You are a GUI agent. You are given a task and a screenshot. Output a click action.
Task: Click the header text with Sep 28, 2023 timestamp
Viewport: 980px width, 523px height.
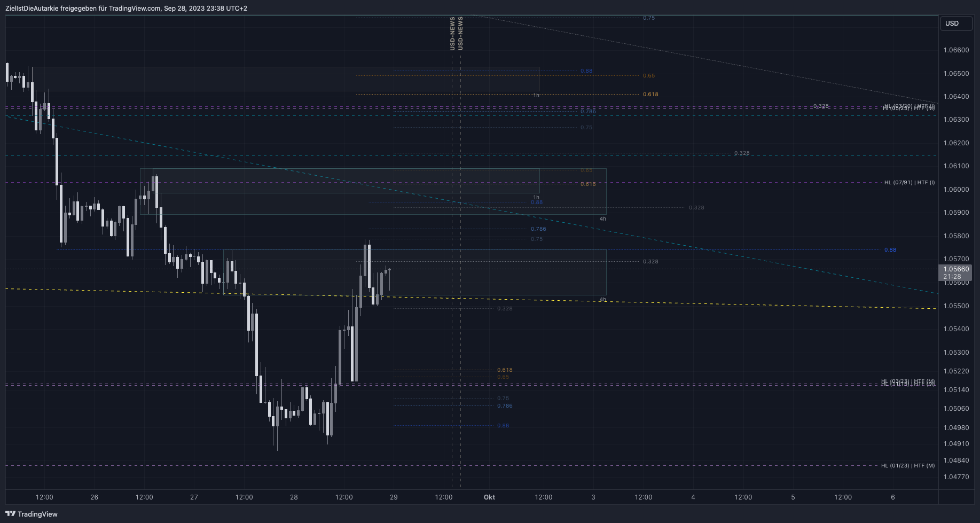[126, 8]
